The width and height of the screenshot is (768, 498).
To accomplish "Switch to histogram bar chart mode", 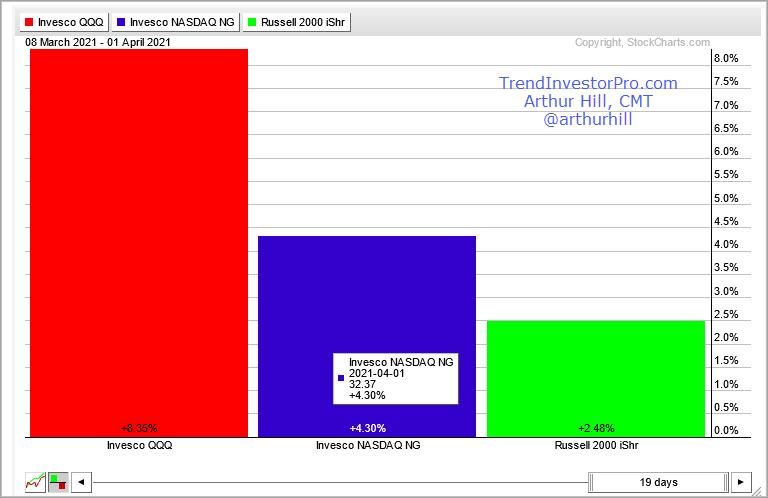I will coord(58,481).
